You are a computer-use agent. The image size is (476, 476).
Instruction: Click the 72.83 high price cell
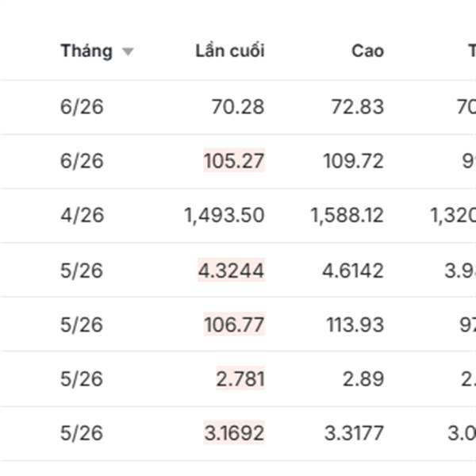357,107
